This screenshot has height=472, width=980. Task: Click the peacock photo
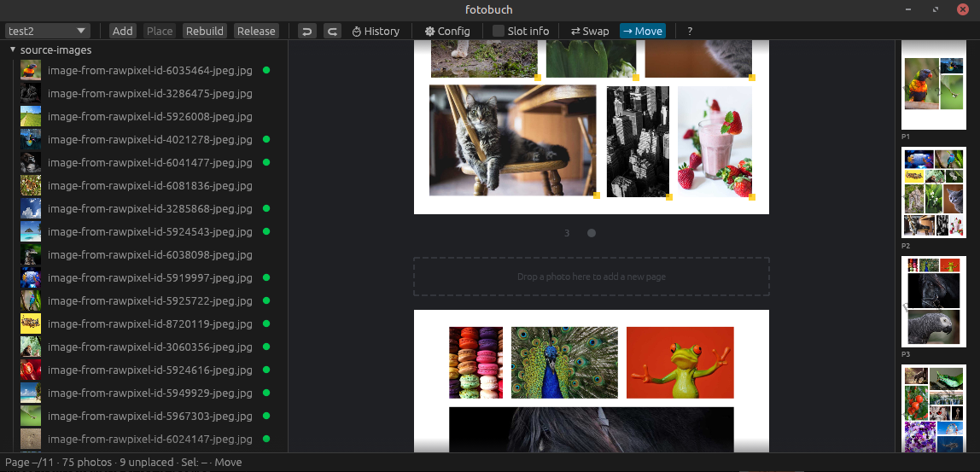pyautogui.click(x=564, y=363)
